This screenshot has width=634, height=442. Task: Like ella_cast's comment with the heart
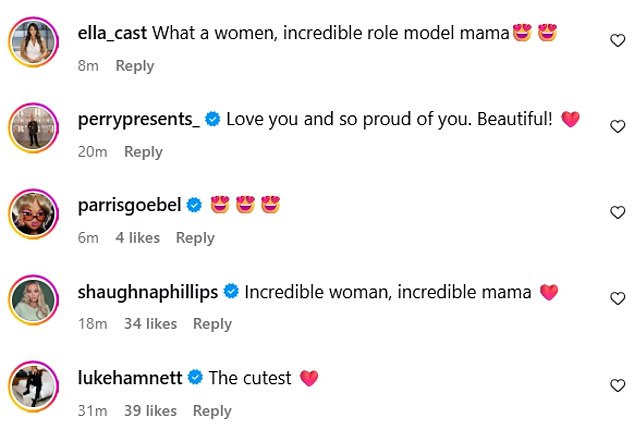617,40
